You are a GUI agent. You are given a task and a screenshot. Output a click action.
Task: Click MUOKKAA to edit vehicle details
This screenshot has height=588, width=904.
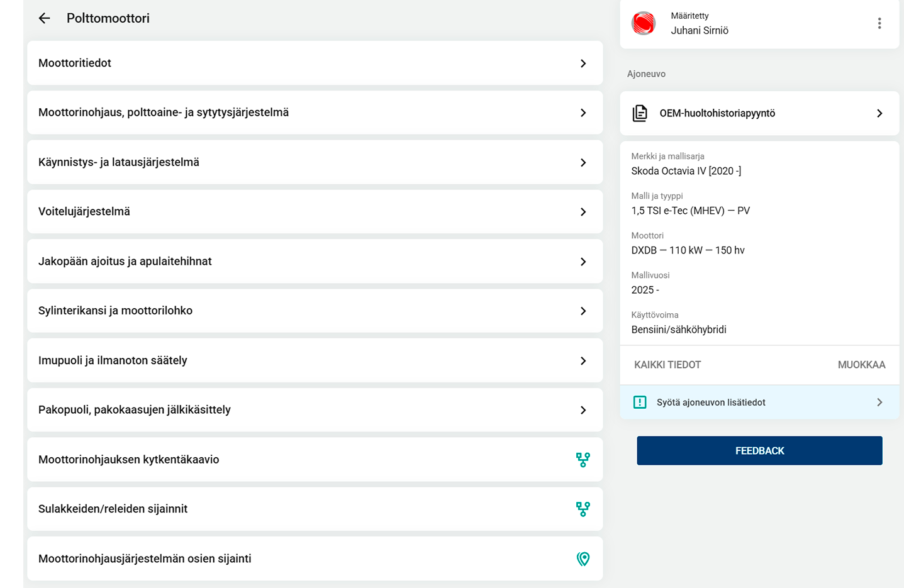[x=861, y=365]
